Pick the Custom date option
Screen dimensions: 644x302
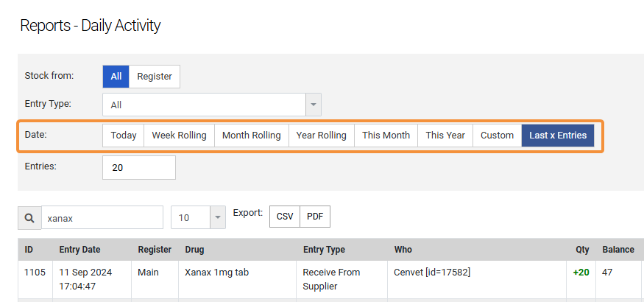click(x=497, y=136)
